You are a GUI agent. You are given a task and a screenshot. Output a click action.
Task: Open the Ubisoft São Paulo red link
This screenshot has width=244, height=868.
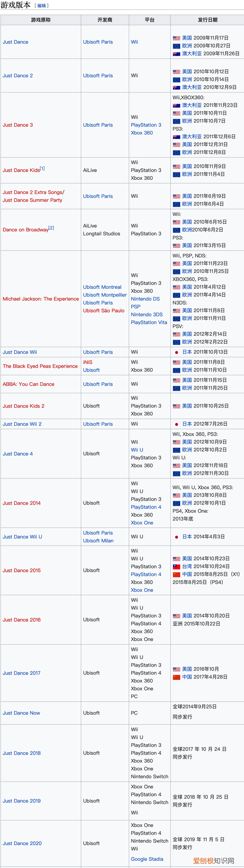(x=104, y=311)
